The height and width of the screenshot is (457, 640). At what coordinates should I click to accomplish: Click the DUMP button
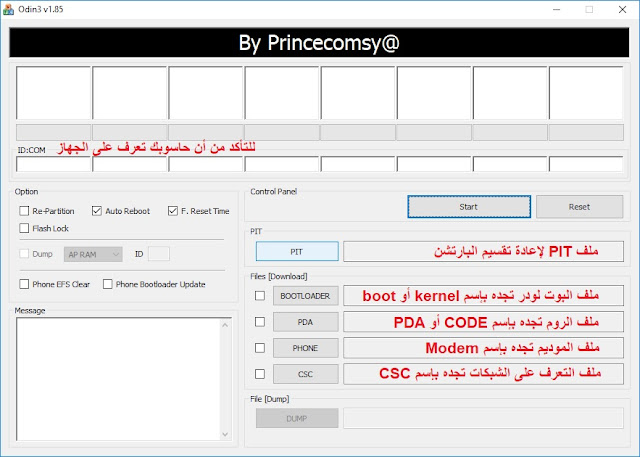pyautogui.click(x=297, y=418)
